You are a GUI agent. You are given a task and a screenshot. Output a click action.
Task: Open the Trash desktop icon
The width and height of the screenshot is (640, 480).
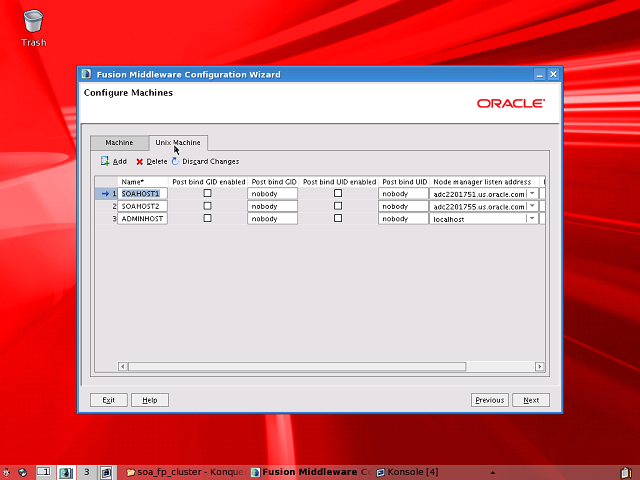click(x=33, y=28)
